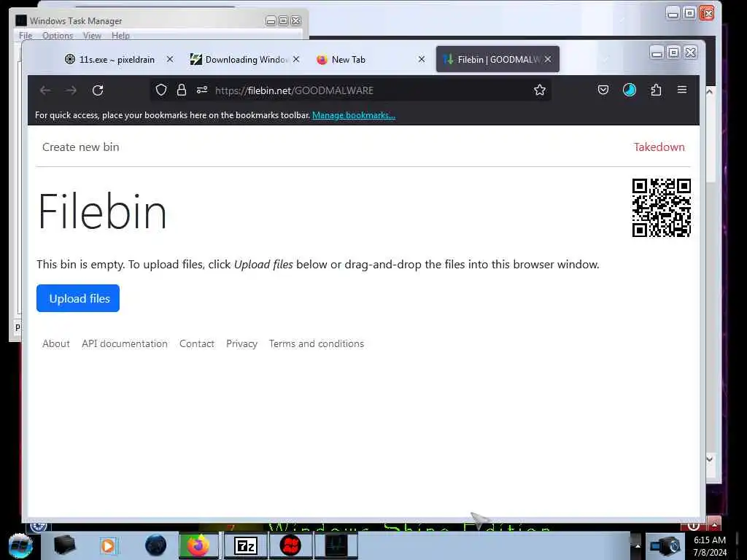Close the 11s.exe pixeldrain tab
Image resolution: width=747 pixels, height=560 pixels.
(170, 59)
